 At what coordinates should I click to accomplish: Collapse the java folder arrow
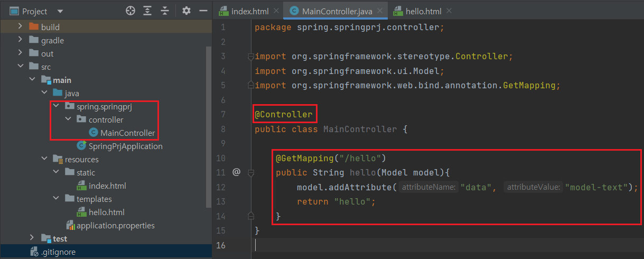pos(44,93)
